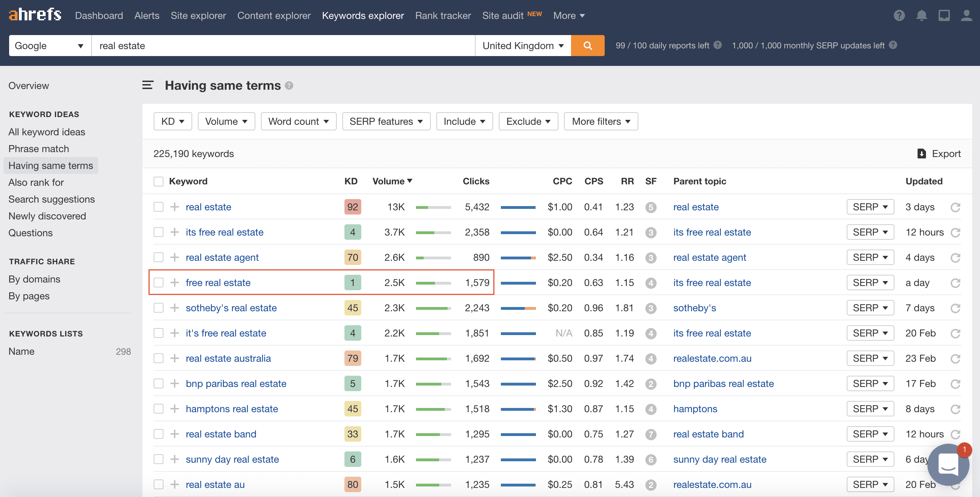Add hamptons real estate with plus icon
Image resolution: width=980 pixels, height=497 pixels.
pos(175,409)
